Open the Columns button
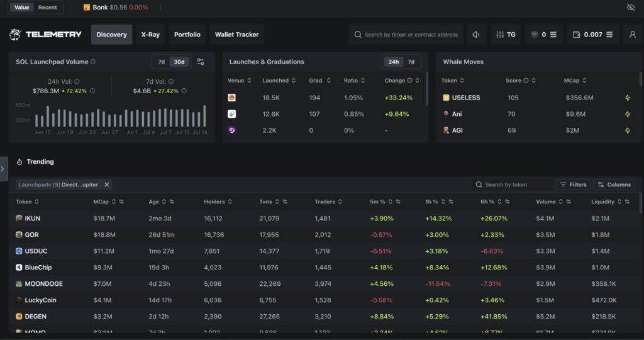The width and height of the screenshot is (644, 340). (614, 184)
